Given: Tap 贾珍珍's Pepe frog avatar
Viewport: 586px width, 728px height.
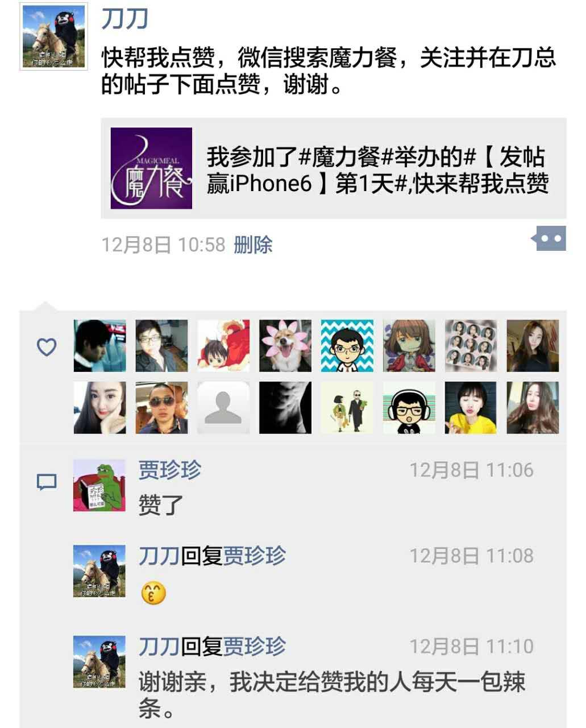Looking at the screenshot, I should (x=99, y=485).
